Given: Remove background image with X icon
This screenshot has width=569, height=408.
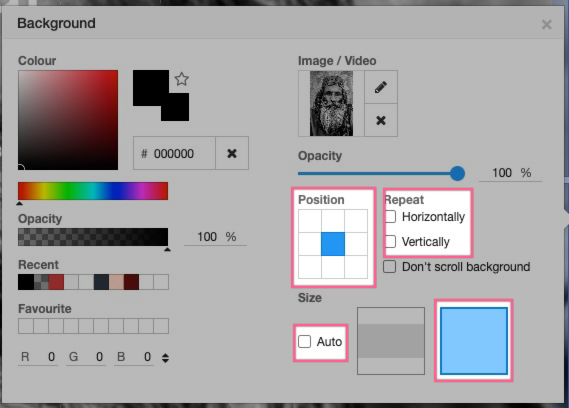Looking at the screenshot, I should coord(381,120).
